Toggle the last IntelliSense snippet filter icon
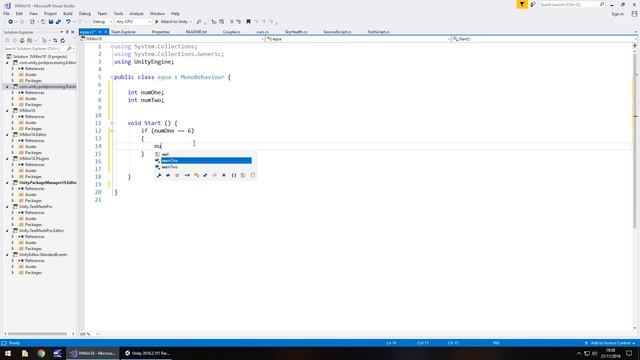 (x=253, y=176)
